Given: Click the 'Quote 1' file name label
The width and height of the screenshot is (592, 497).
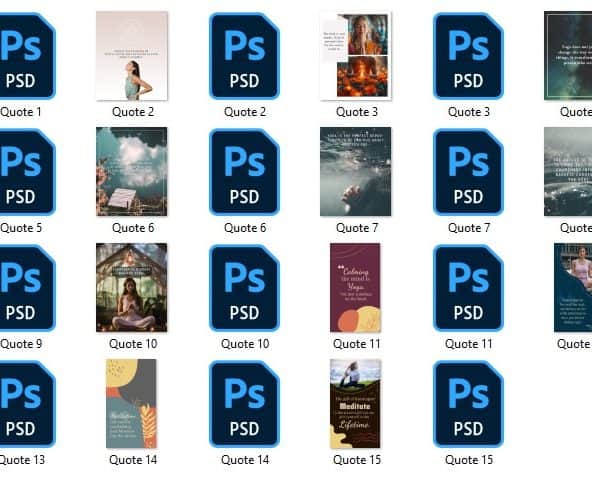Looking at the screenshot, I should click(x=21, y=112).
